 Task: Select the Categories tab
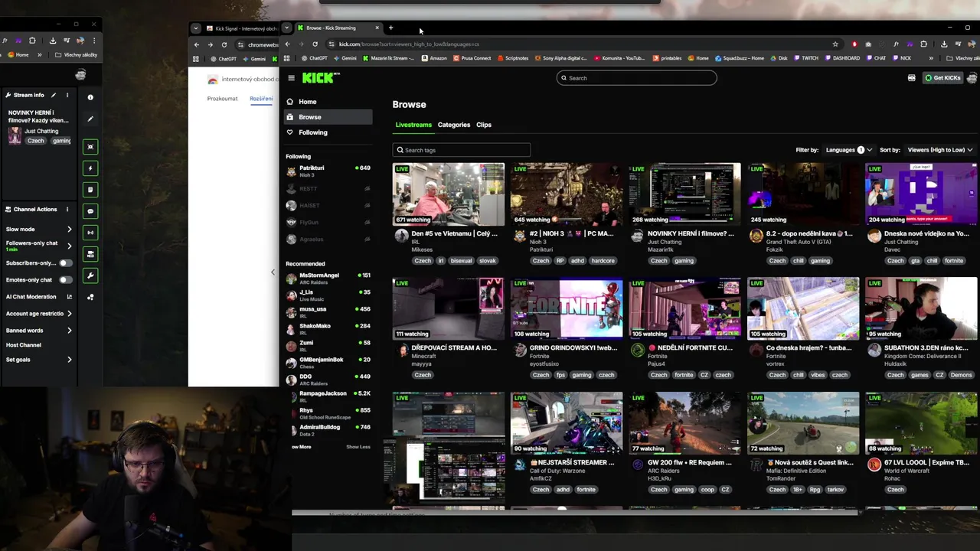[x=454, y=125]
